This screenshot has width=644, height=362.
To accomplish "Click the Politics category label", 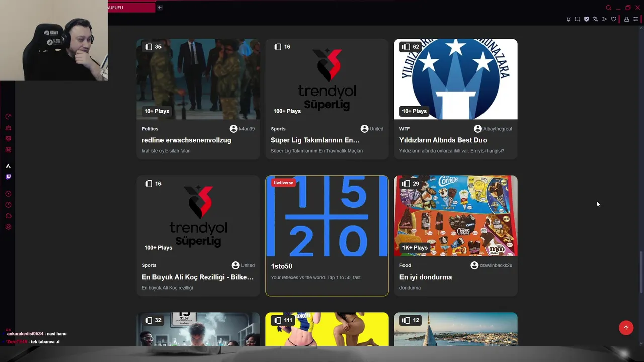I will 150,129.
